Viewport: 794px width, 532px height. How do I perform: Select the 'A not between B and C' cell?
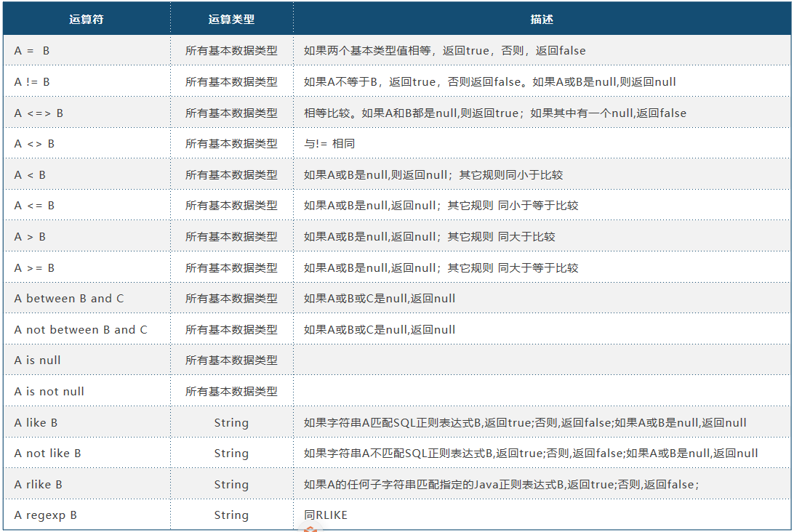click(81, 330)
